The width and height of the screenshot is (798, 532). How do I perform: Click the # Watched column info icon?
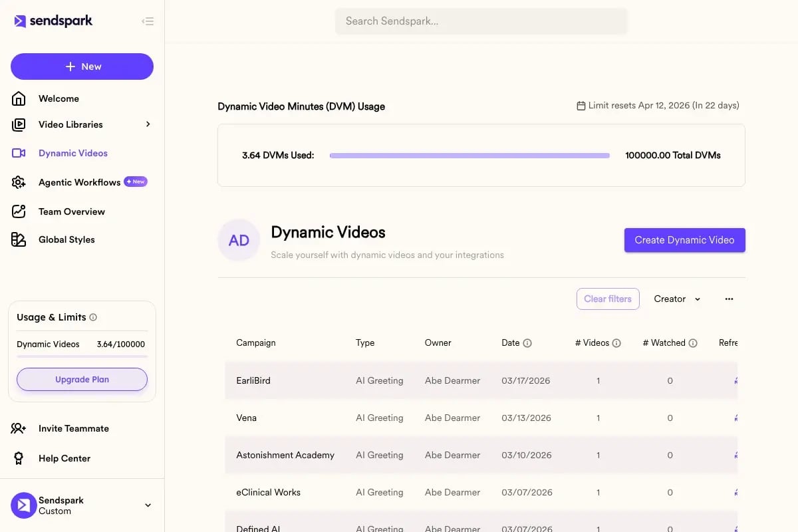(693, 343)
